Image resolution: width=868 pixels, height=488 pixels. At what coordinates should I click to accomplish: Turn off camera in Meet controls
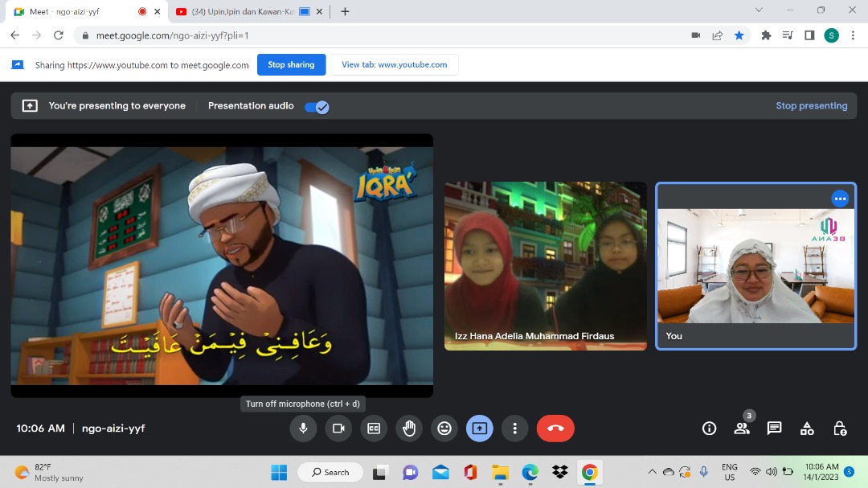(338, 429)
